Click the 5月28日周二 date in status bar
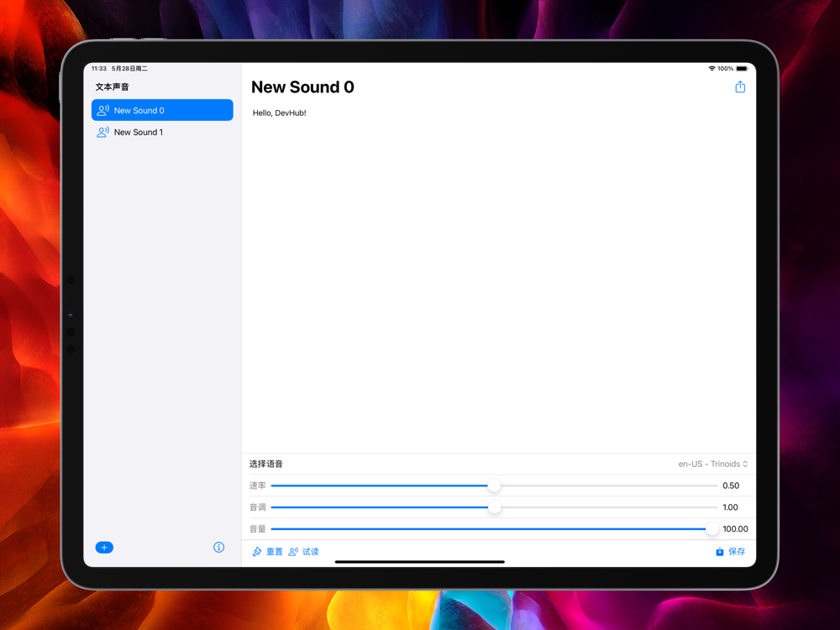Image resolution: width=840 pixels, height=630 pixels. 129,69
